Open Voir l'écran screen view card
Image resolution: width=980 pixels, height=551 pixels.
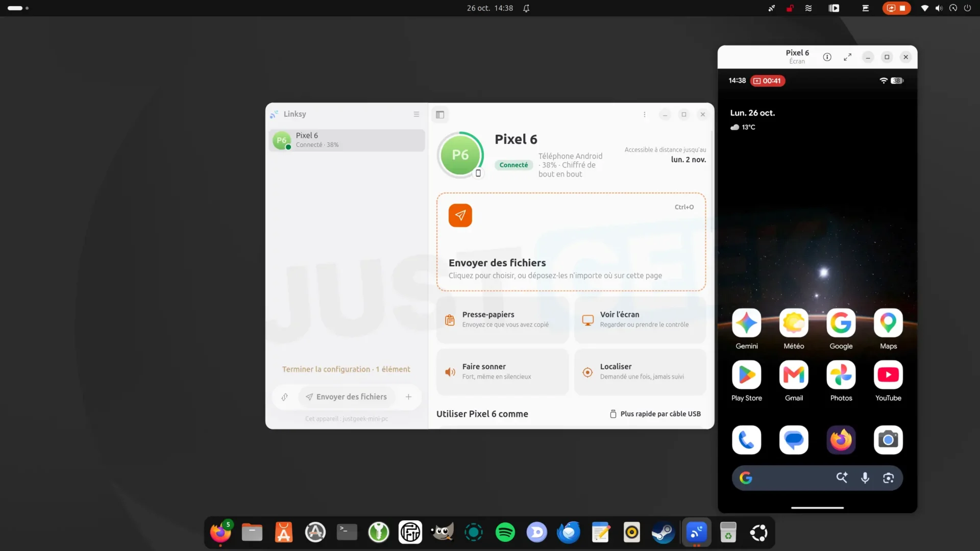640,320
